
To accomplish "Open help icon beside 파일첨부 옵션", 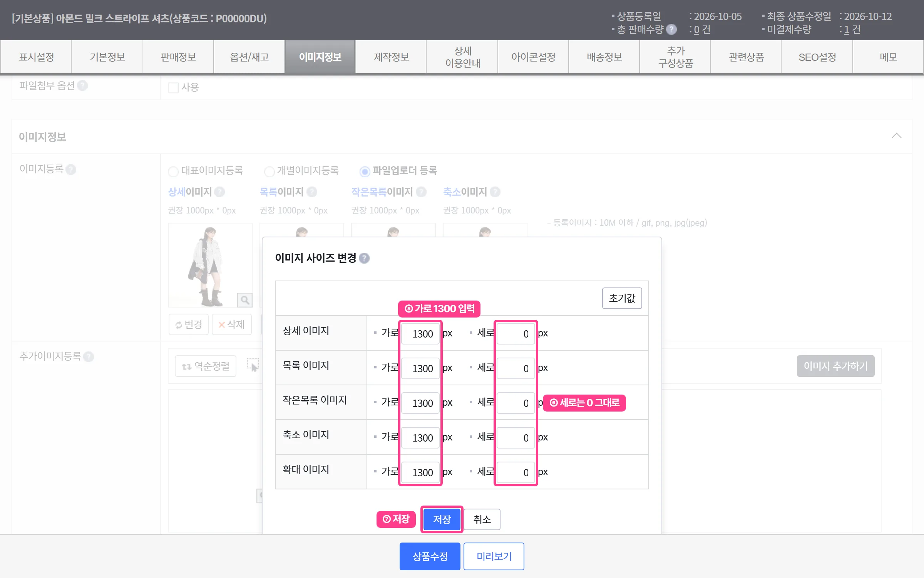I will (82, 86).
